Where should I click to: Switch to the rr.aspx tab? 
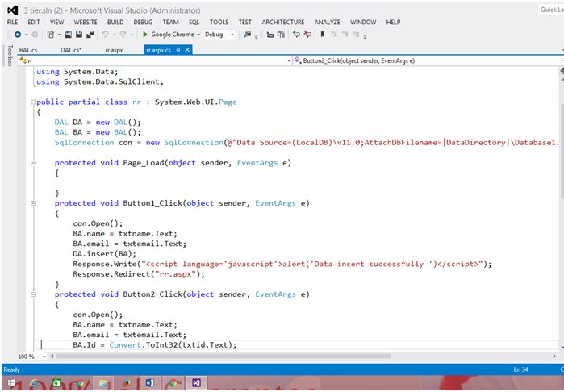(x=114, y=50)
